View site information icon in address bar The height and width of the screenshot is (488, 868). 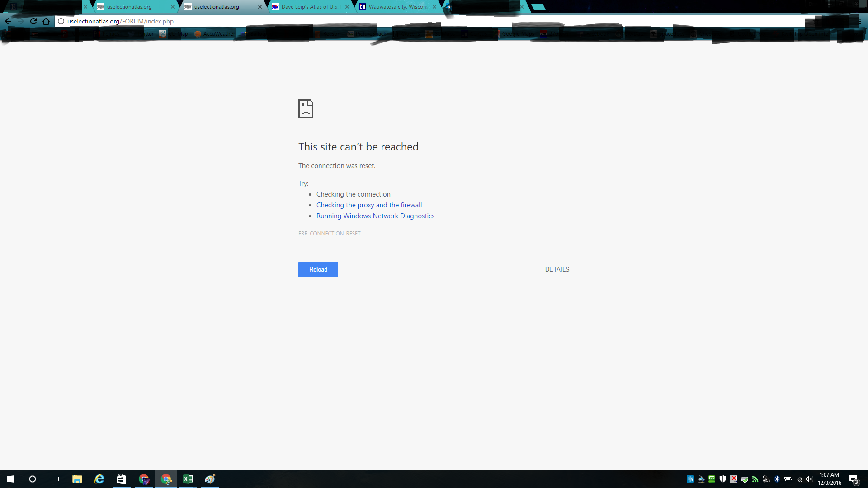tap(61, 21)
